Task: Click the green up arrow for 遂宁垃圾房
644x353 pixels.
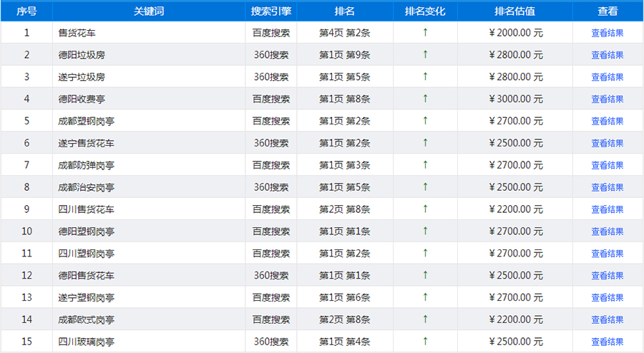Action: [425, 76]
